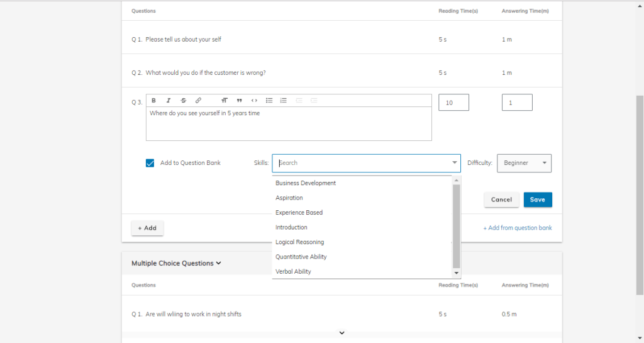Save the new question

point(538,200)
